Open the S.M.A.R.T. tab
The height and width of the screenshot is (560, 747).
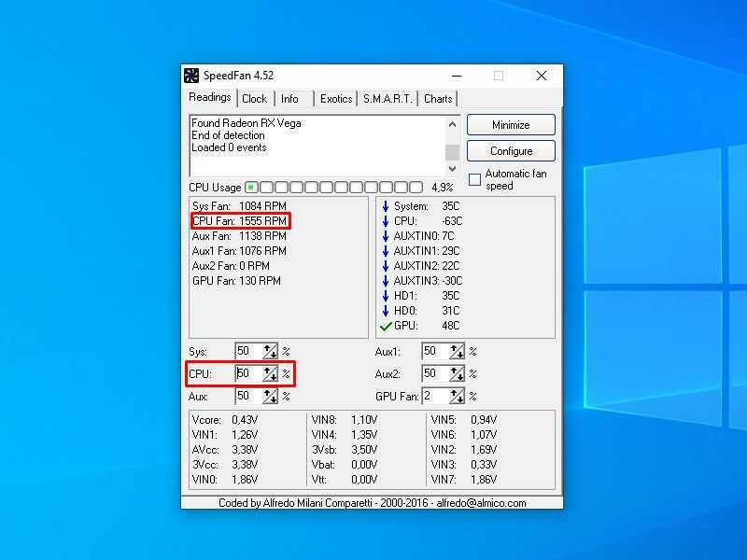(x=388, y=99)
